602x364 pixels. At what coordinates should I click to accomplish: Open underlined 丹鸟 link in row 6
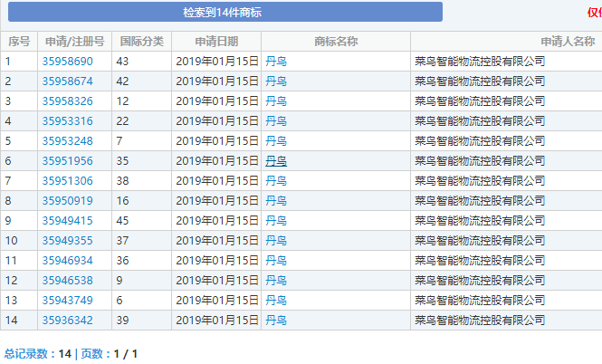(276, 161)
